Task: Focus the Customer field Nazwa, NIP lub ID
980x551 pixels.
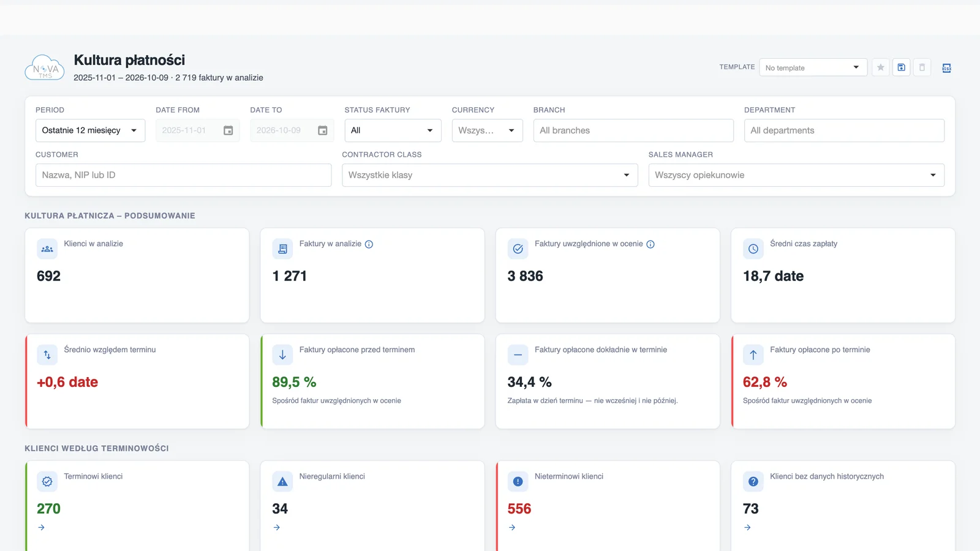Action: [x=183, y=175]
